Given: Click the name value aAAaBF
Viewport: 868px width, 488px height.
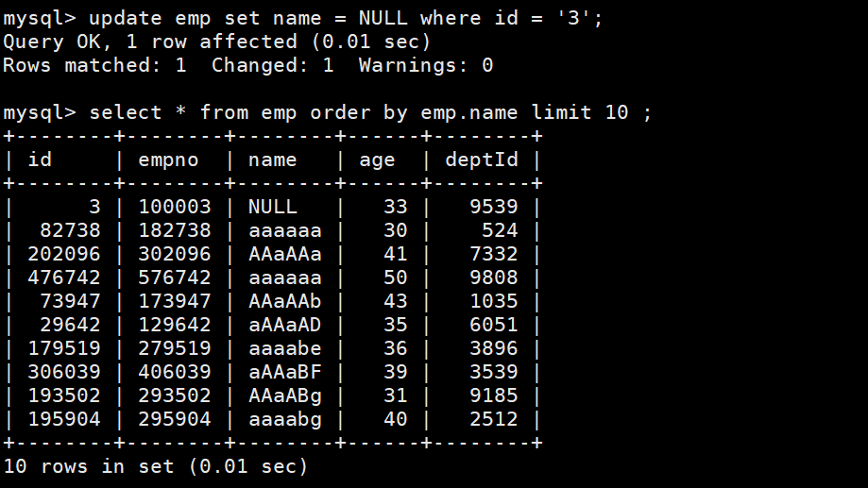Looking at the screenshot, I should pos(284,372).
